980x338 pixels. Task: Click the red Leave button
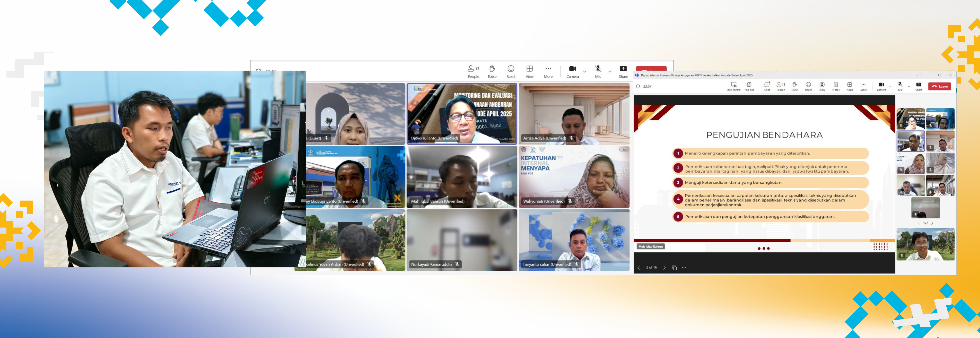[x=939, y=87]
